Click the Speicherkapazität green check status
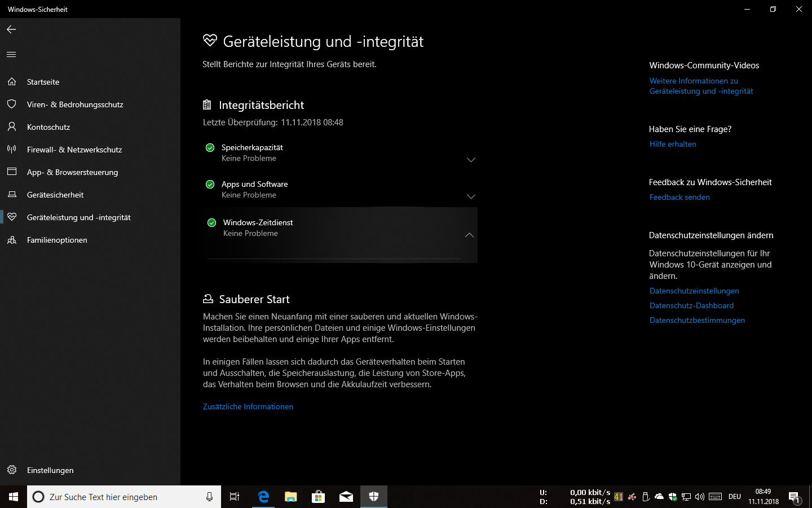The height and width of the screenshot is (508, 812). coord(210,147)
